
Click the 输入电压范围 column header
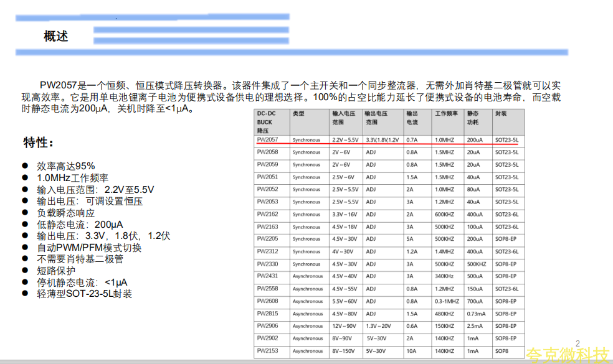(344, 118)
